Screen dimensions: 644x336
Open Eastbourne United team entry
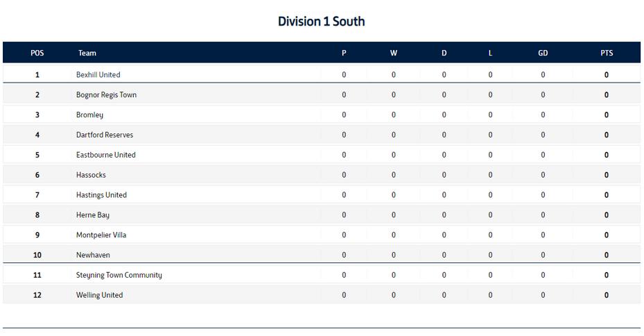click(x=106, y=155)
